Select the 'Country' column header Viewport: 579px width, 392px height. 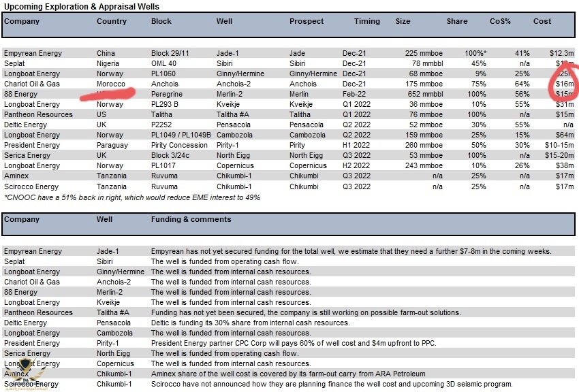tap(112, 21)
